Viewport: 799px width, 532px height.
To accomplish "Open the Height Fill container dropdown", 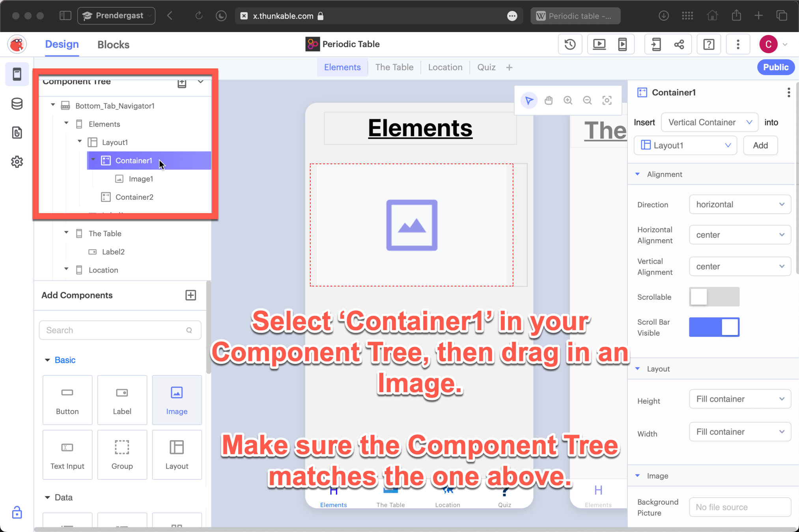I will click(x=739, y=399).
